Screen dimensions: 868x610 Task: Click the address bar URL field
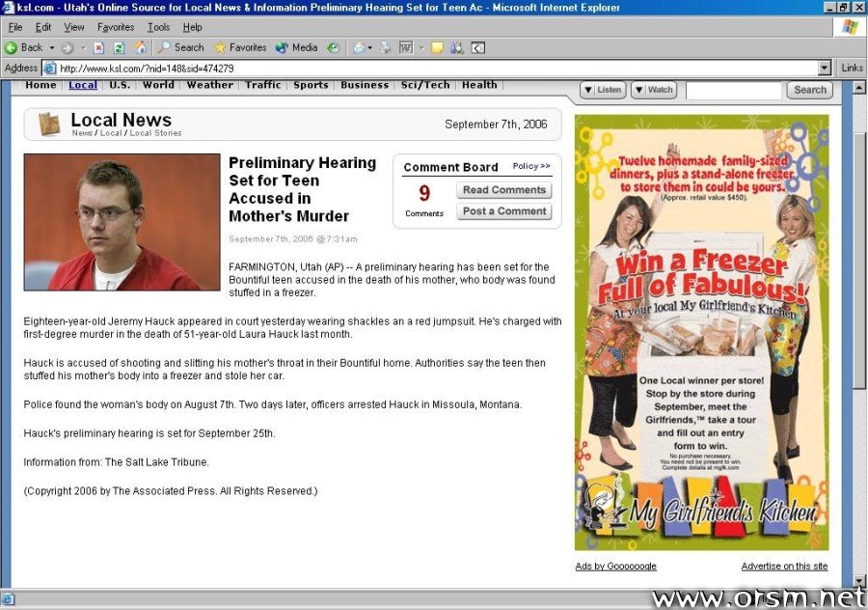[x=437, y=69]
